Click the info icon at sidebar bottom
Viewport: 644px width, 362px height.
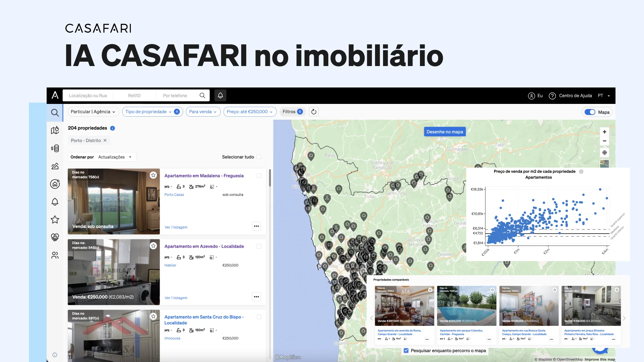tap(55, 355)
